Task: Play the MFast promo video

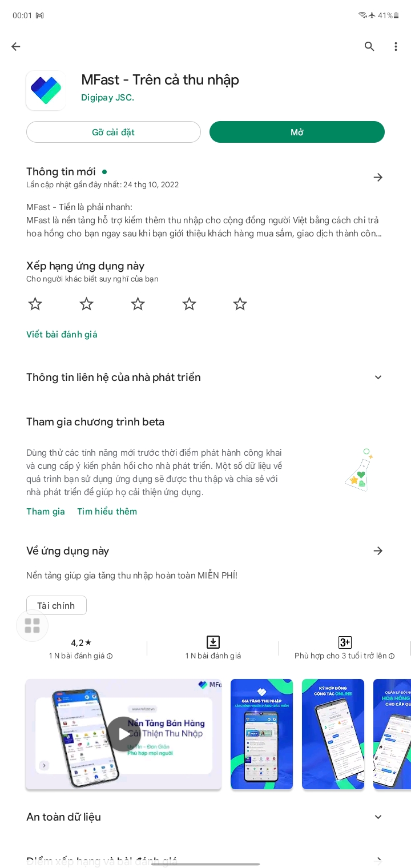Action: tap(123, 733)
